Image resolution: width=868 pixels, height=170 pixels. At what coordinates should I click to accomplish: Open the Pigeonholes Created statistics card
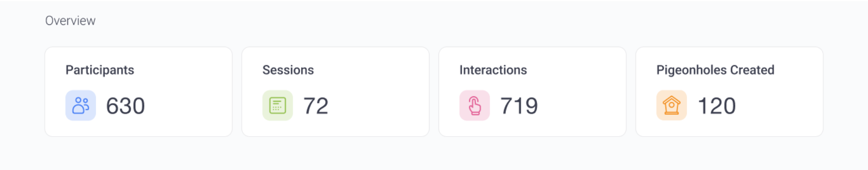point(730,92)
